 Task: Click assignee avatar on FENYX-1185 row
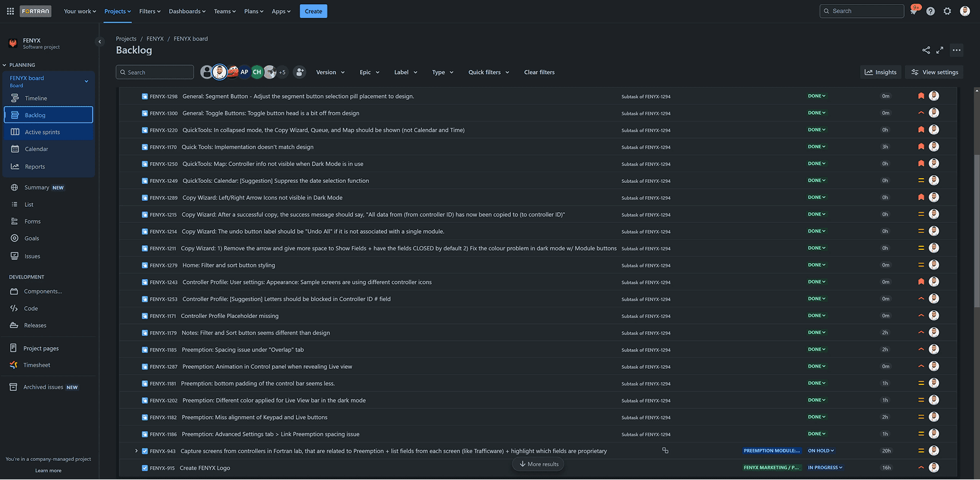934,350
